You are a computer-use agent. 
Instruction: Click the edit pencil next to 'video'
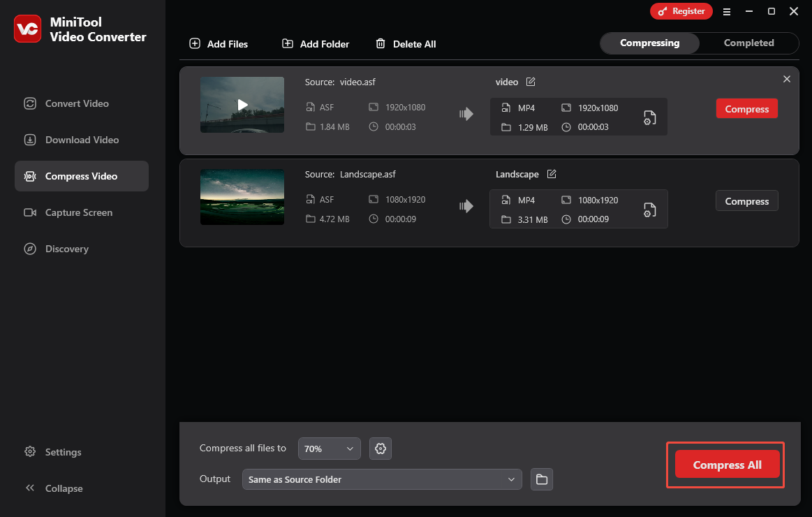pos(531,81)
